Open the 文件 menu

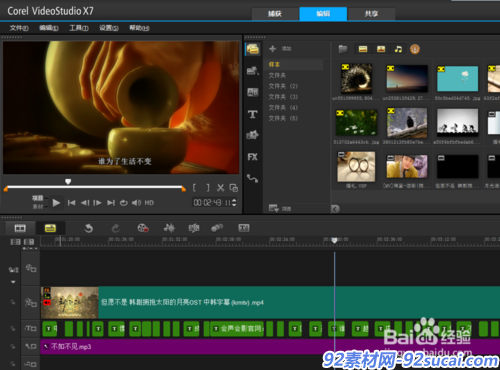tap(19, 28)
